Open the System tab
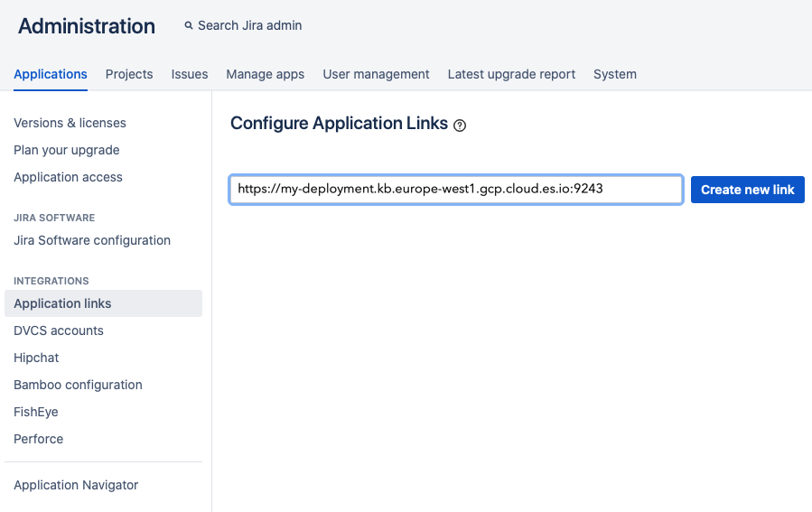 pos(614,74)
